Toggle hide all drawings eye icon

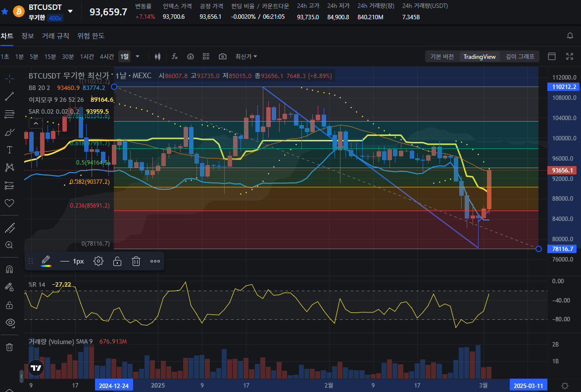(x=10, y=323)
